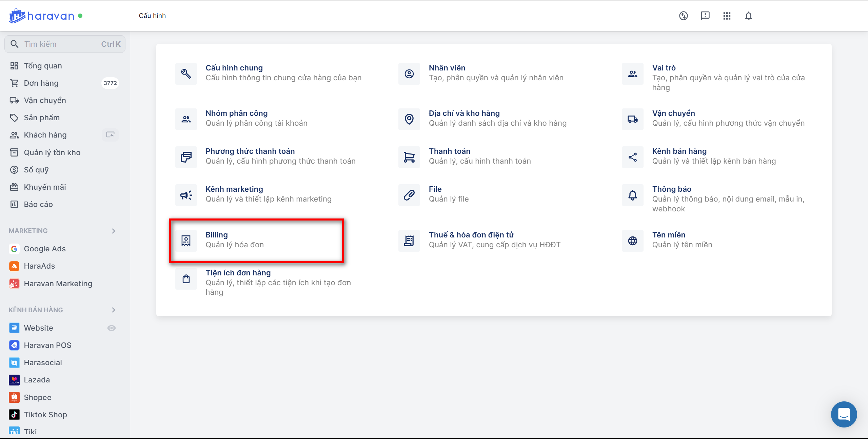Click the Haravan logo
The width and height of the screenshot is (868, 439).
(41, 16)
